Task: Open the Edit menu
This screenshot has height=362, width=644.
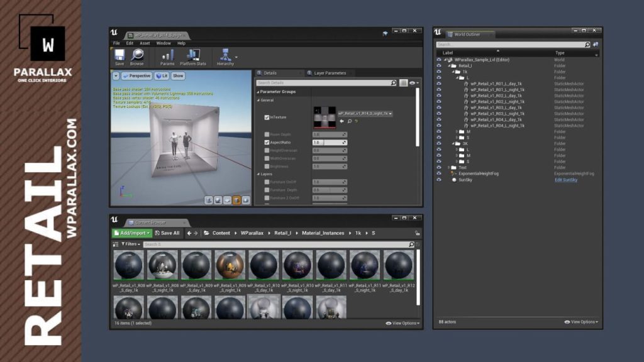Action: click(130, 43)
